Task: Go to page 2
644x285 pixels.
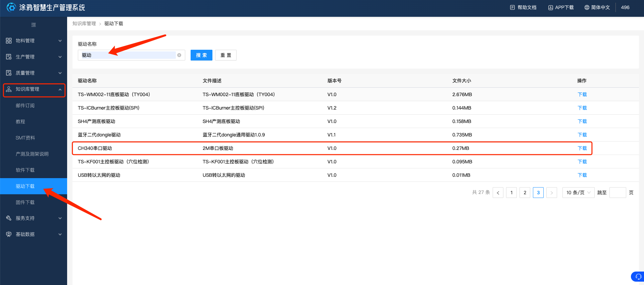Action: 525,193
